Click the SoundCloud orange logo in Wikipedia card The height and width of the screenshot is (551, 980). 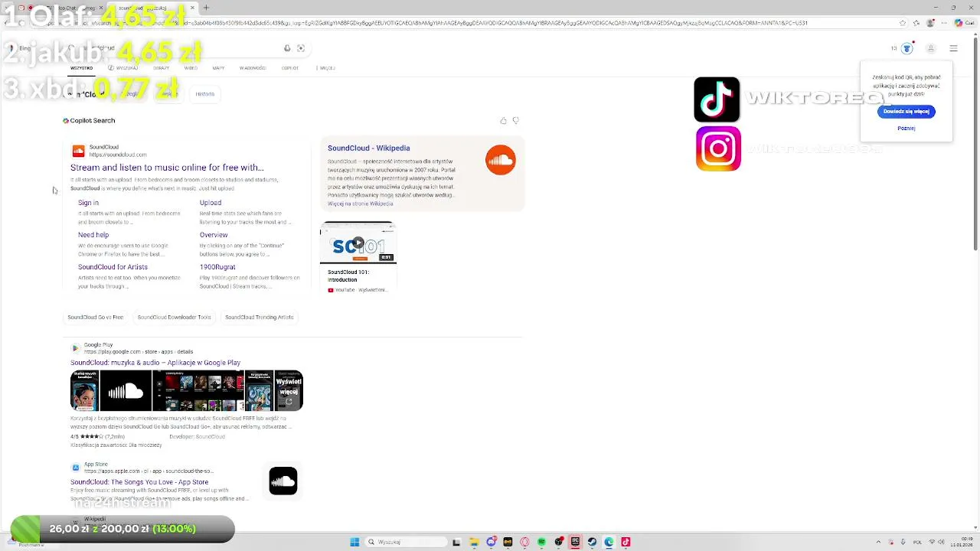coord(501,160)
